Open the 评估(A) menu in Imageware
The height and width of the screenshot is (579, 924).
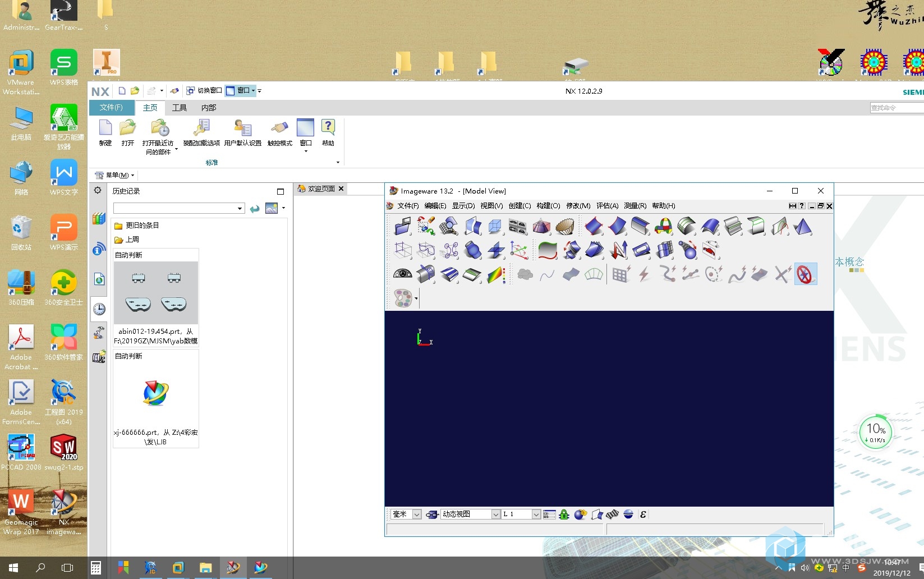(607, 206)
